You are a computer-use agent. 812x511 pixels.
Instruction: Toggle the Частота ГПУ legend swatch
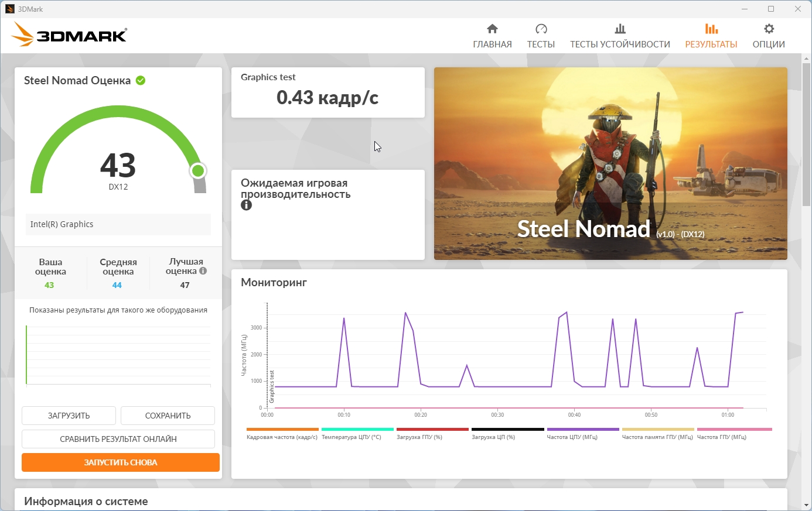pos(734,430)
